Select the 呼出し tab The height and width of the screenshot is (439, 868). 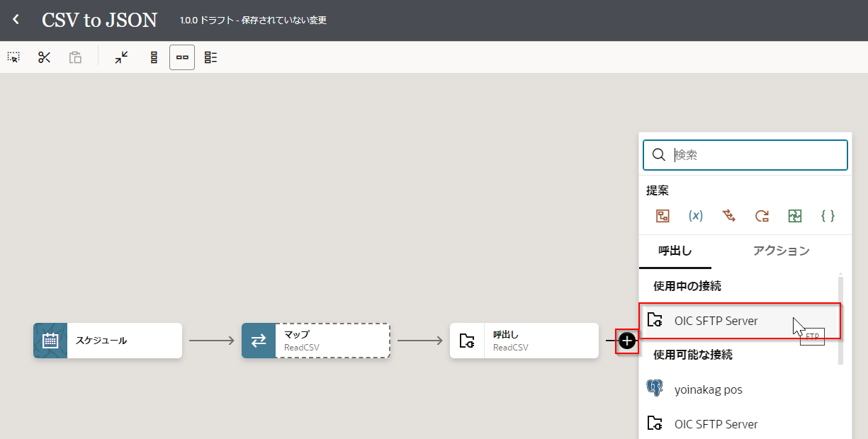click(675, 251)
